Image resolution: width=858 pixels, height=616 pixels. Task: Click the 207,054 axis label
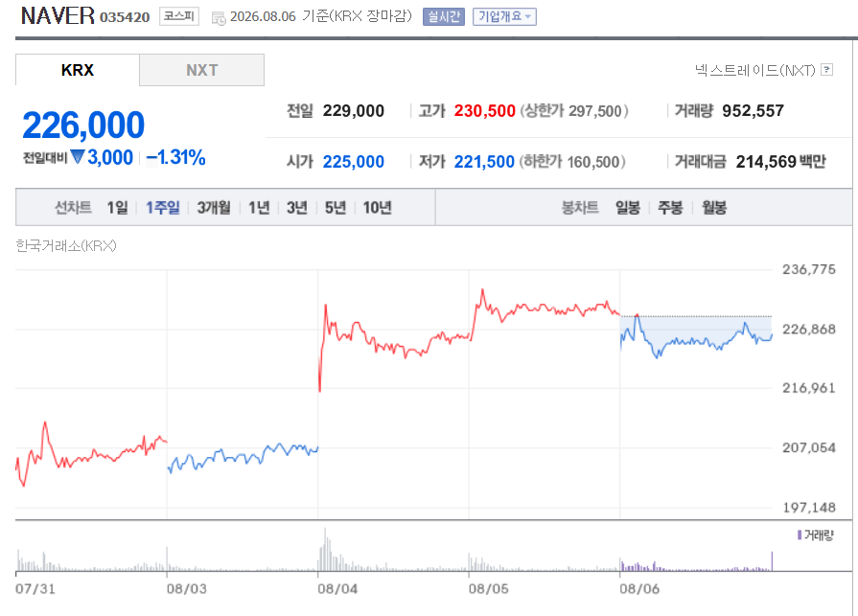coord(809,447)
